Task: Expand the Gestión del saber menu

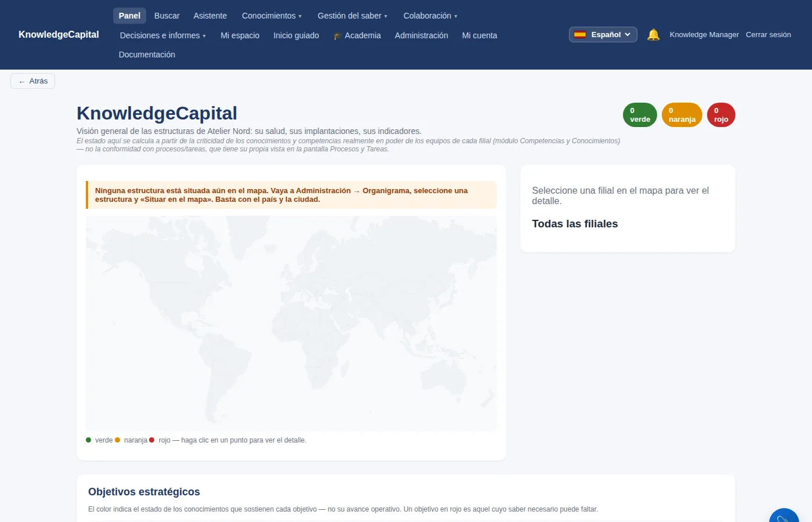Action: pos(352,16)
